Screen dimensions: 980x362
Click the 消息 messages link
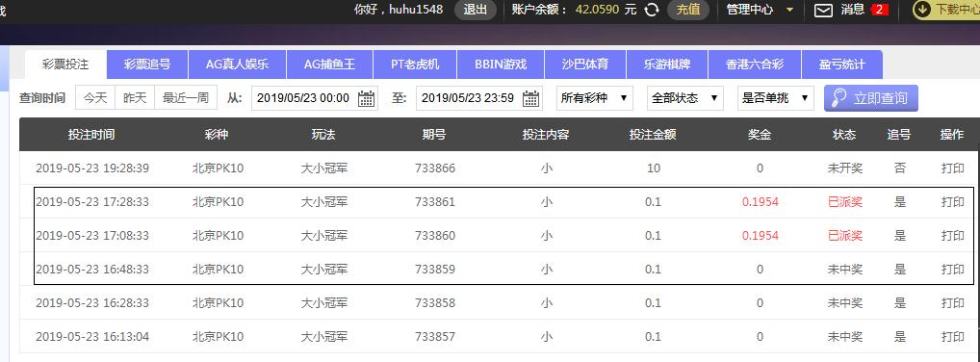tap(853, 10)
